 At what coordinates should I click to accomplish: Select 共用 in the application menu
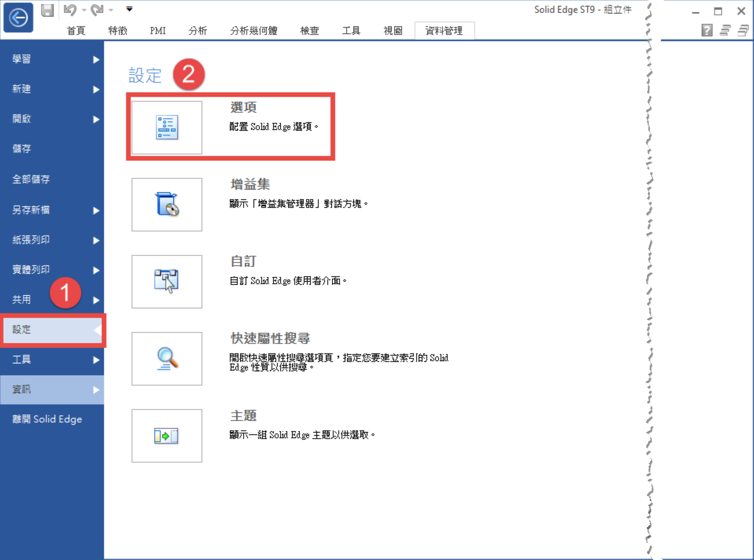[52, 300]
